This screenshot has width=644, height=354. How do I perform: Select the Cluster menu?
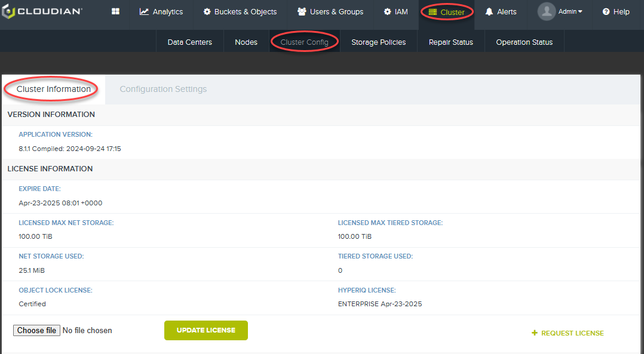click(446, 12)
